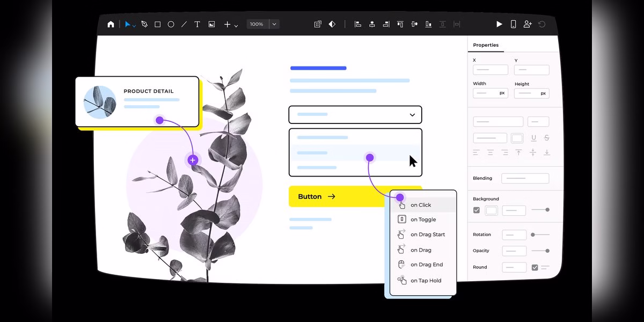Select the blue arrow selection tool
The image size is (644, 322).
point(128,24)
